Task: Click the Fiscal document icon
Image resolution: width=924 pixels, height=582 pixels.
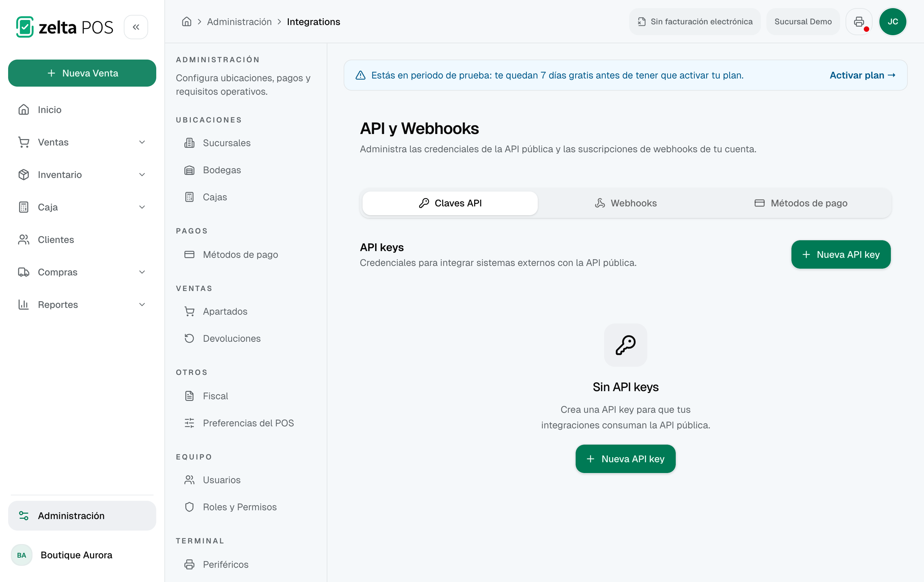Action: pos(189,396)
